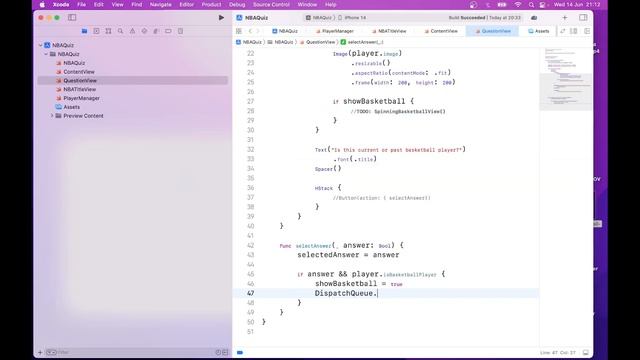Add new file with plus at navigator bottom
The image size is (640, 360).
[40, 352]
